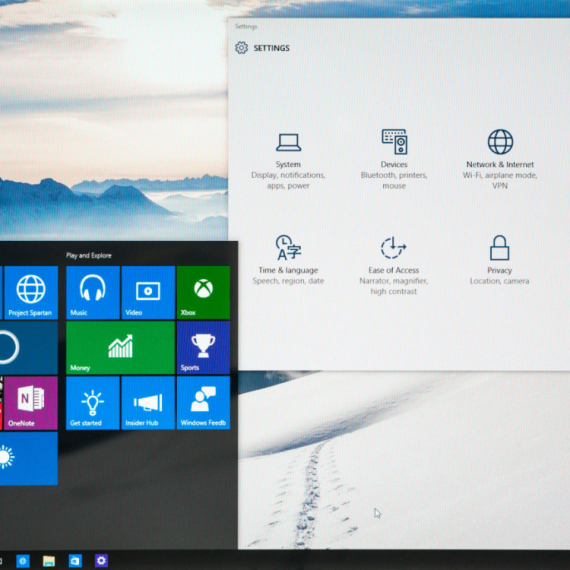
Task: Open the Get started lightbulb tile
Action: pos(93,403)
